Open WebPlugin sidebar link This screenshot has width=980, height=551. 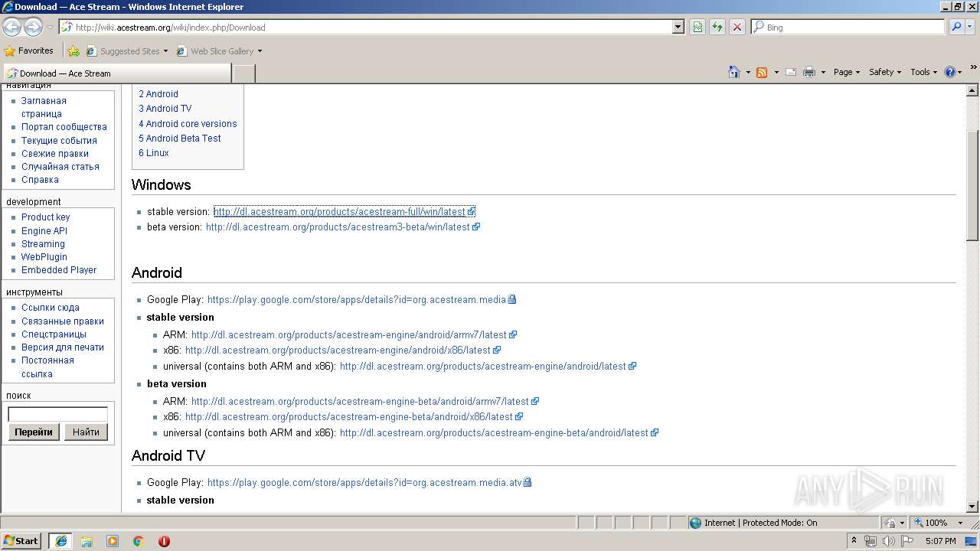pyautogui.click(x=44, y=257)
